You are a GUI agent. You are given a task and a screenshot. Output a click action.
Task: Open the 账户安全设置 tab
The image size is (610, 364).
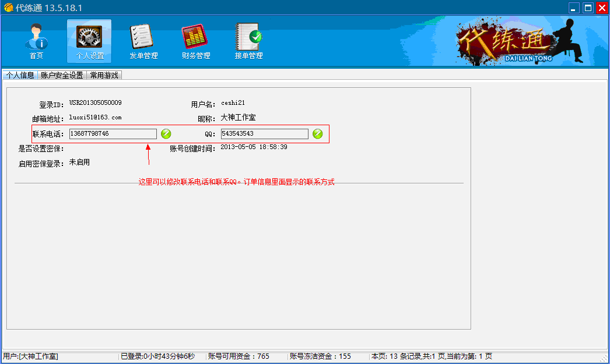click(x=61, y=75)
